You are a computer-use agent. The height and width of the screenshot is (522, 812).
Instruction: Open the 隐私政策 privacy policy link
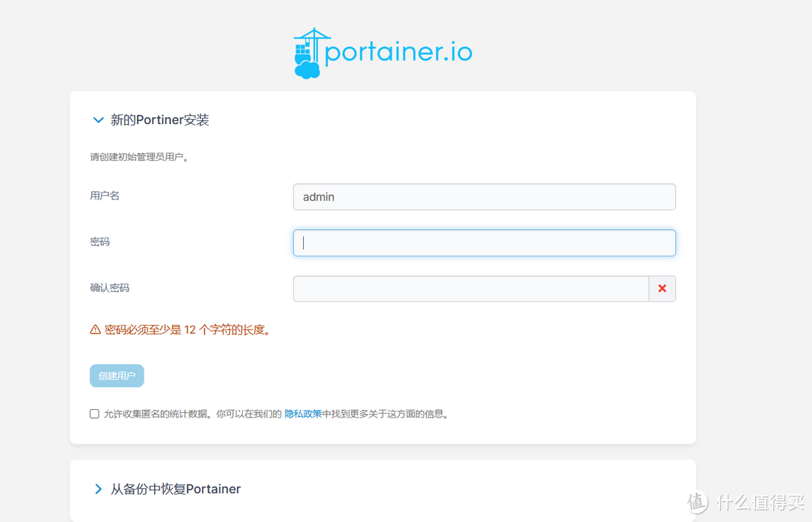coord(303,414)
